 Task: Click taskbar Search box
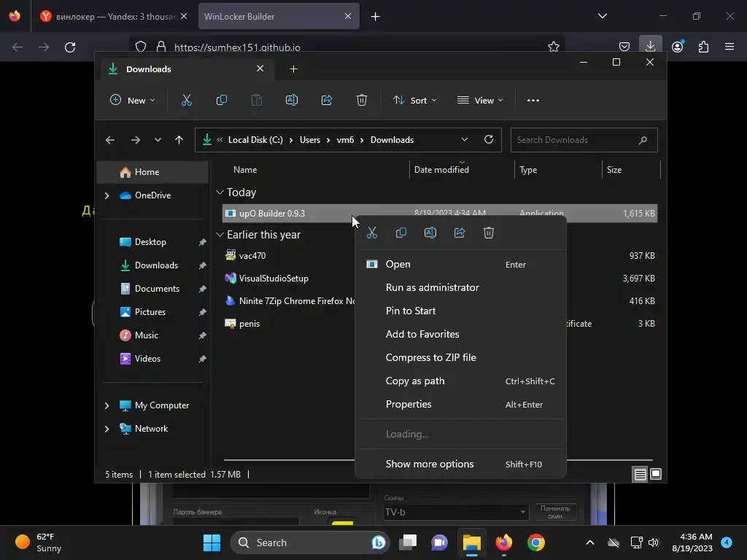309,542
